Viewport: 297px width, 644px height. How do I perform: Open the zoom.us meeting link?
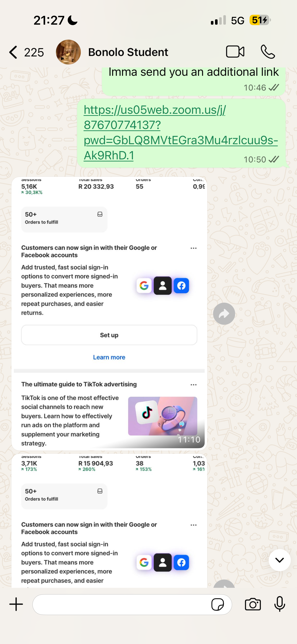click(x=181, y=132)
